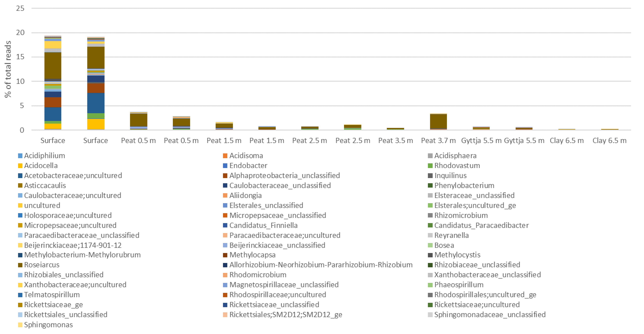The image size is (644, 334).
Task: Click the Acidocella yellow legend swatch
Action: 20,166
